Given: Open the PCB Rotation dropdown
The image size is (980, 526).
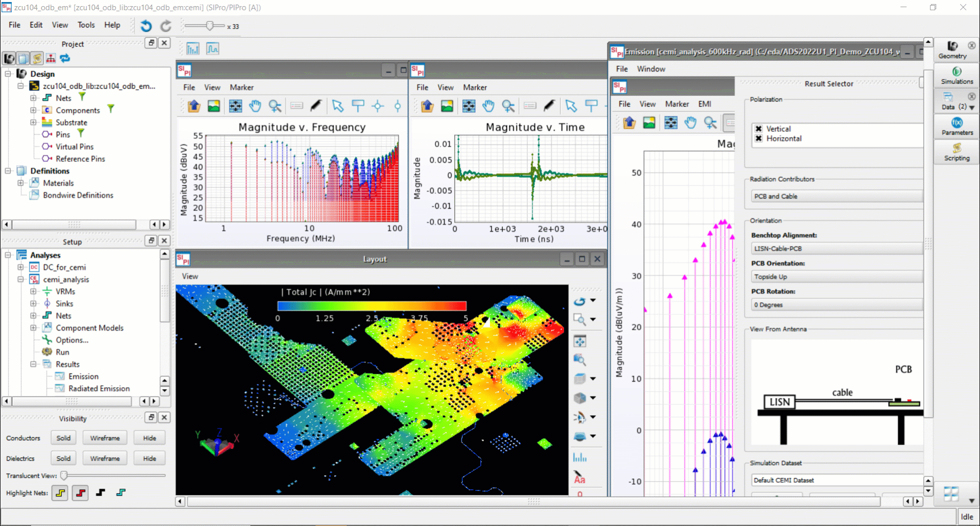Looking at the screenshot, I should pos(836,305).
